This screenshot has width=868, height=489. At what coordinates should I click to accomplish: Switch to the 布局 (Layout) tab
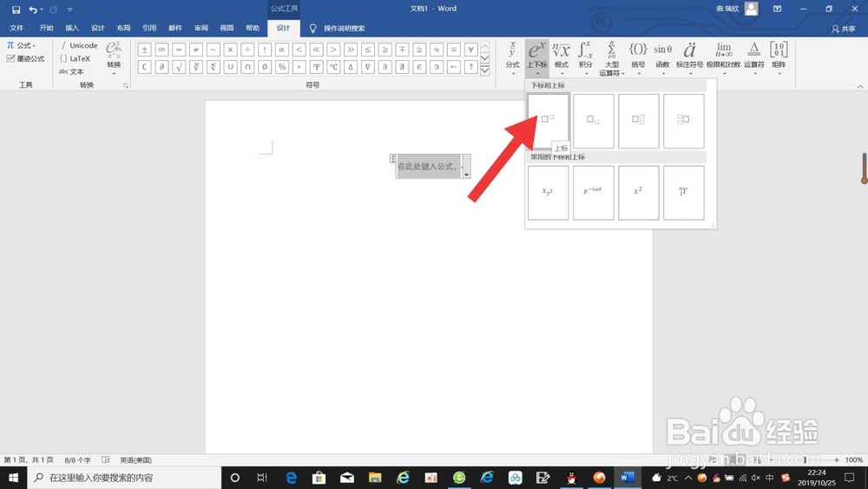point(123,29)
